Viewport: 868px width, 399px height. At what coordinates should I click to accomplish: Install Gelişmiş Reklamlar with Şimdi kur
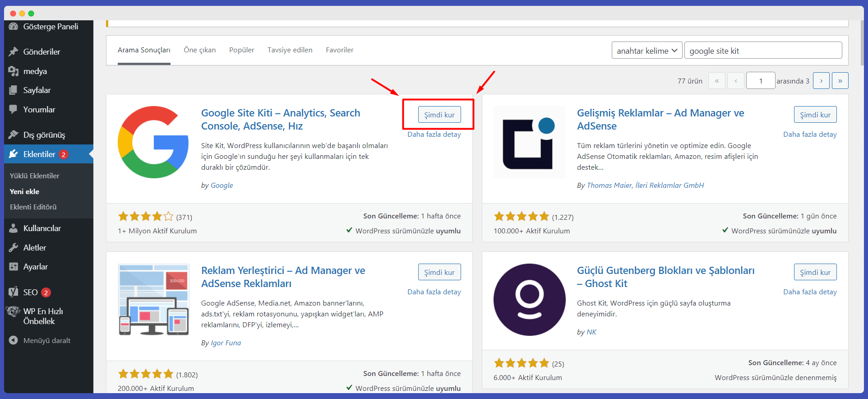[x=815, y=115]
